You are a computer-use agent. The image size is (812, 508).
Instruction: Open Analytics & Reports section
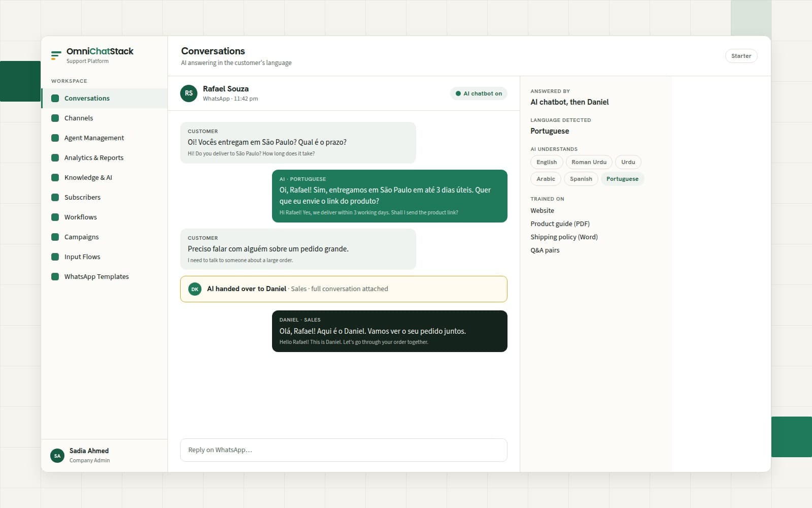pyautogui.click(x=105, y=157)
